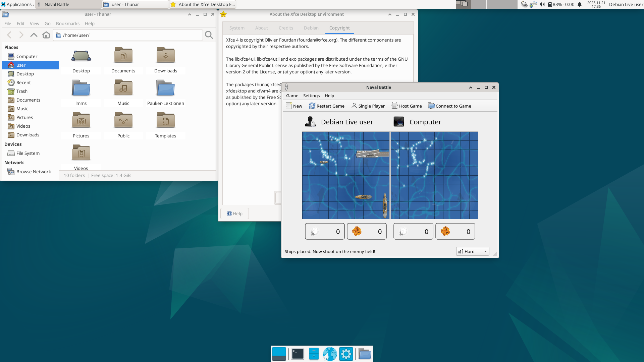The width and height of the screenshot is (644, 362).
Task: Select Single Player mode
Action: [x=368, y=106]
